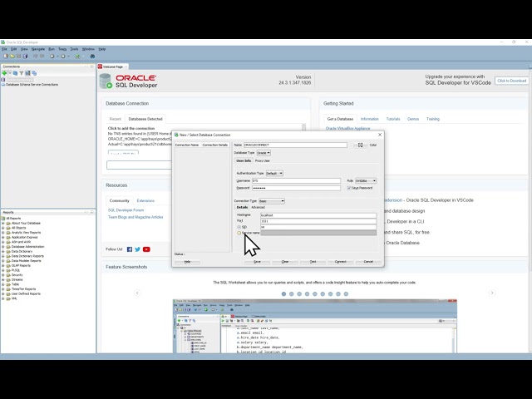Click the Back navigation toolbar icon

(52, 57)
